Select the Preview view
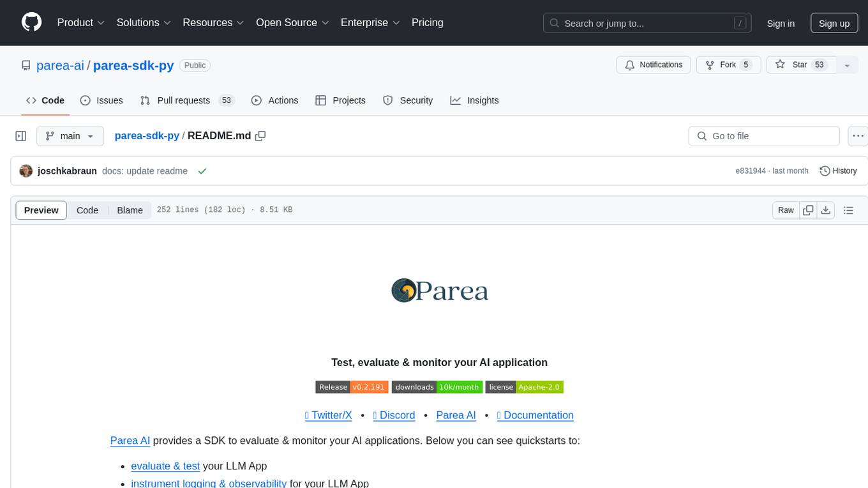 click(41, 210)
